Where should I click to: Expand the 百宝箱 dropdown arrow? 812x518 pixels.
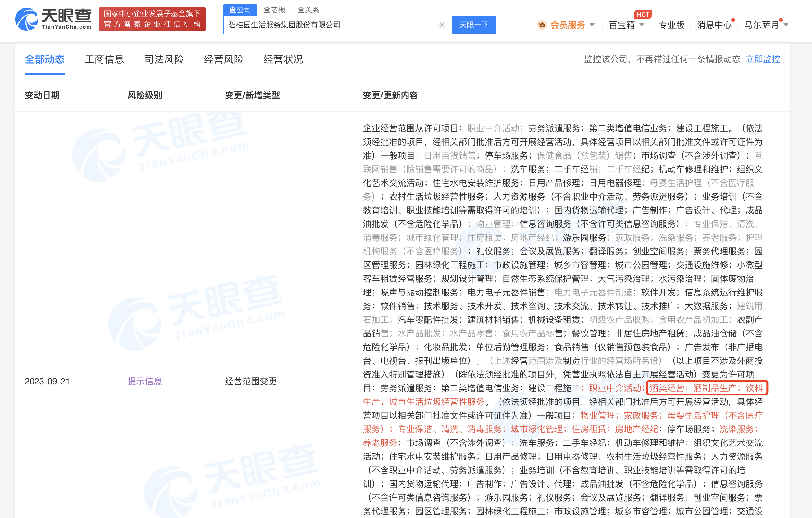click(642, 25)
